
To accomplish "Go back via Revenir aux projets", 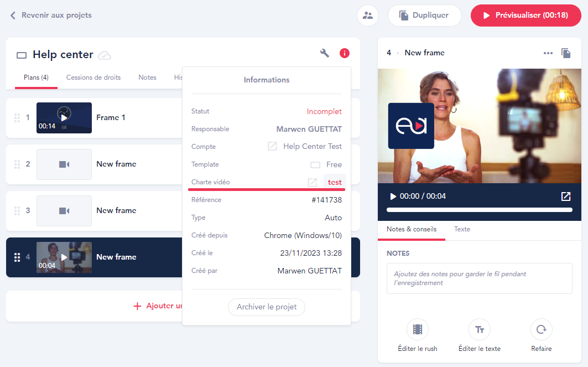I will tap(51, 15).
